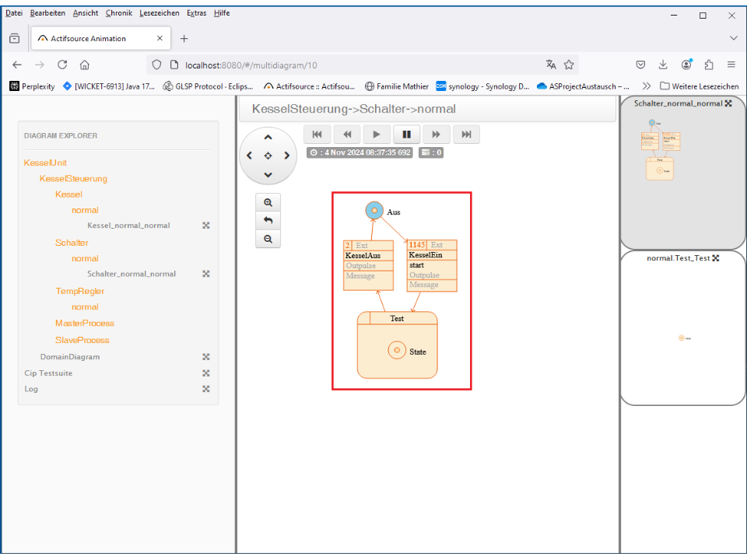Reset the diagram zoom with the undo arrow

point(268,221)
